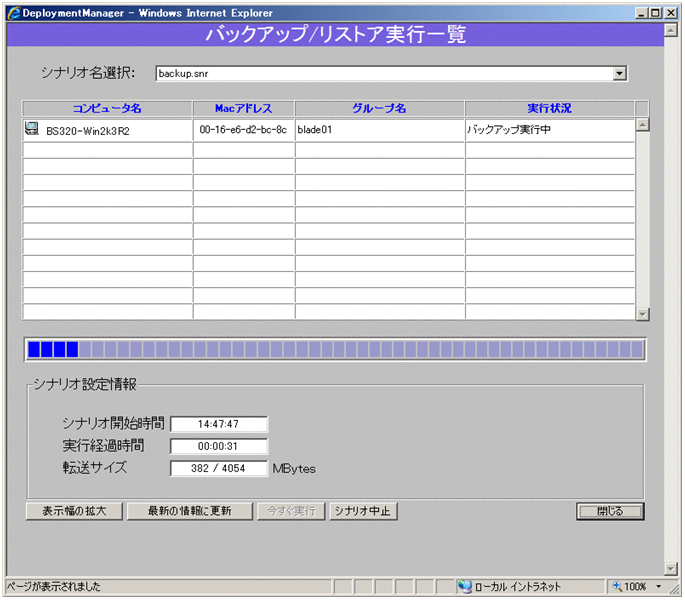Click the BS320-Win2k3R2 computer icon
This screenshot has width=685, height=600.
[x=32, y=129]
